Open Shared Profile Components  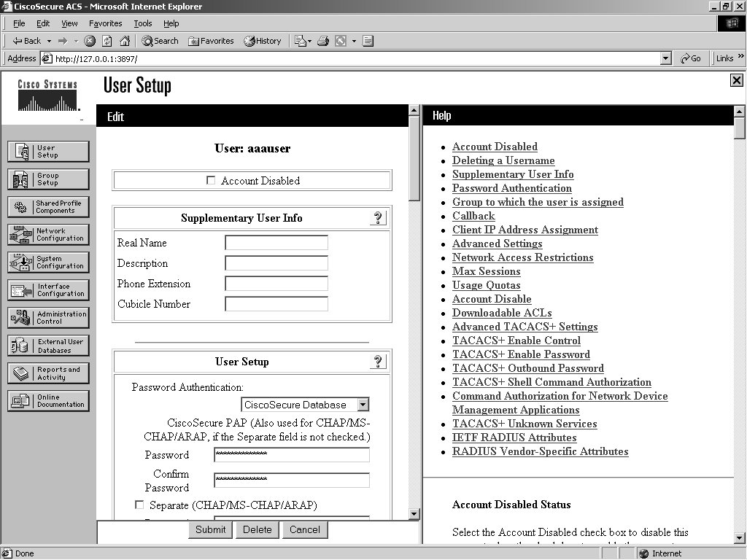pyautogui.click(x=48, y=206)
